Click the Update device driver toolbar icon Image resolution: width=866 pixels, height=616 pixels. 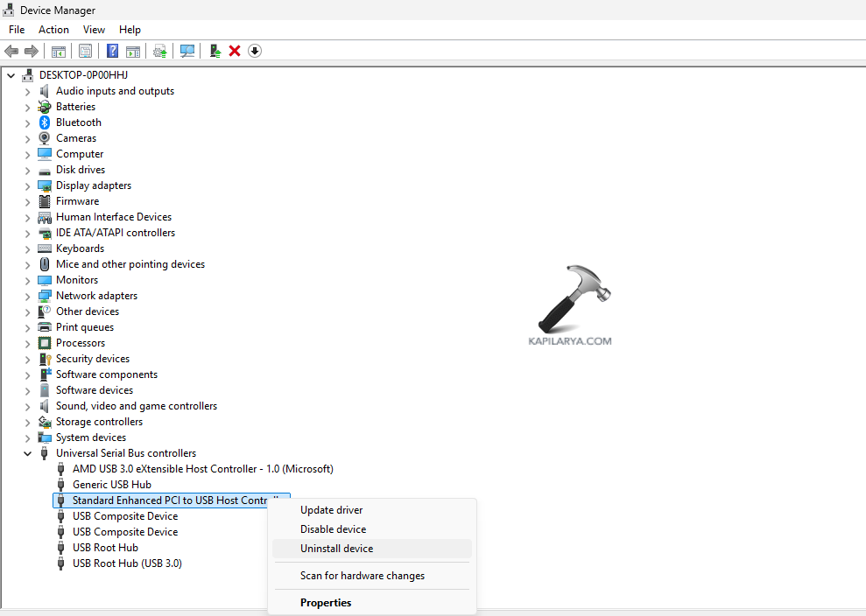pos(215,51)
